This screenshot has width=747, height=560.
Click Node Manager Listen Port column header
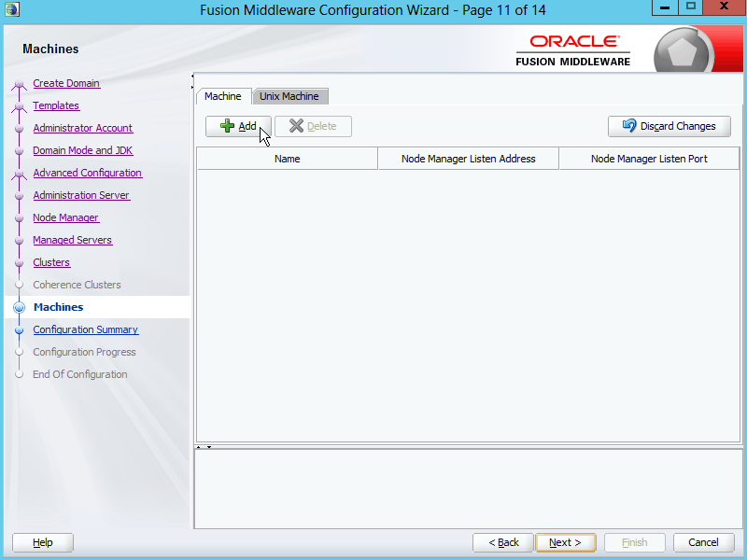[x=649, y=159]
